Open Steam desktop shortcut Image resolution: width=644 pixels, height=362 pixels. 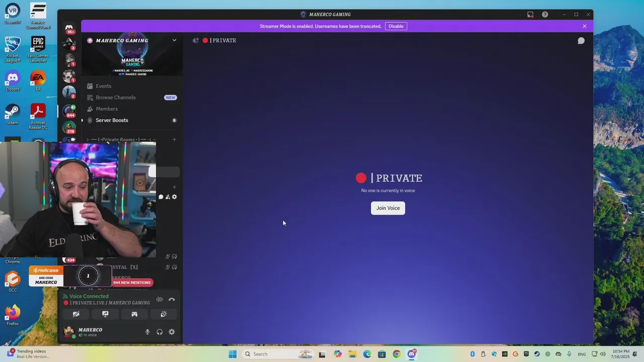13,115
